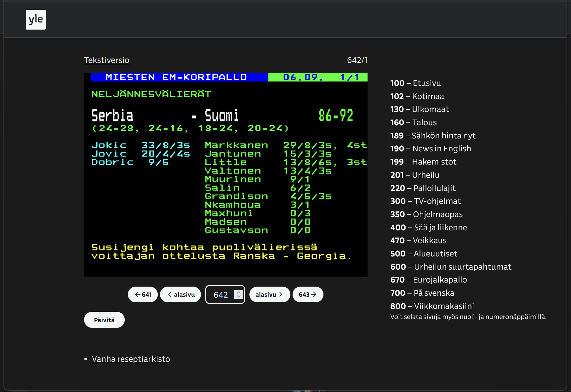Go to previous page 641
The height and width of the screenshot is (392, 571).
tap(143, 294)
